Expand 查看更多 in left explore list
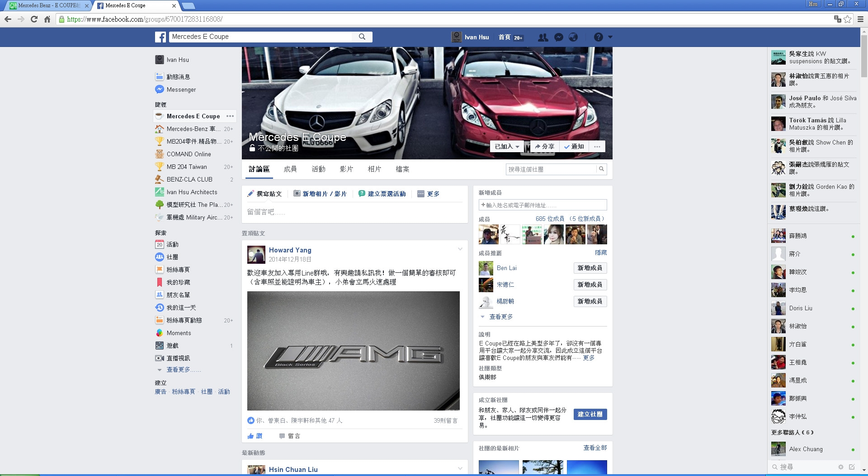 pos(184,369)
